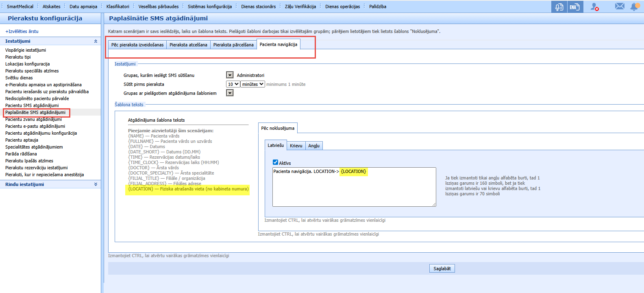Viewport: 644px width, 293px height.
Task: Switch to Pieraksta atcelšana tab
Action: [x=188, y=45]
